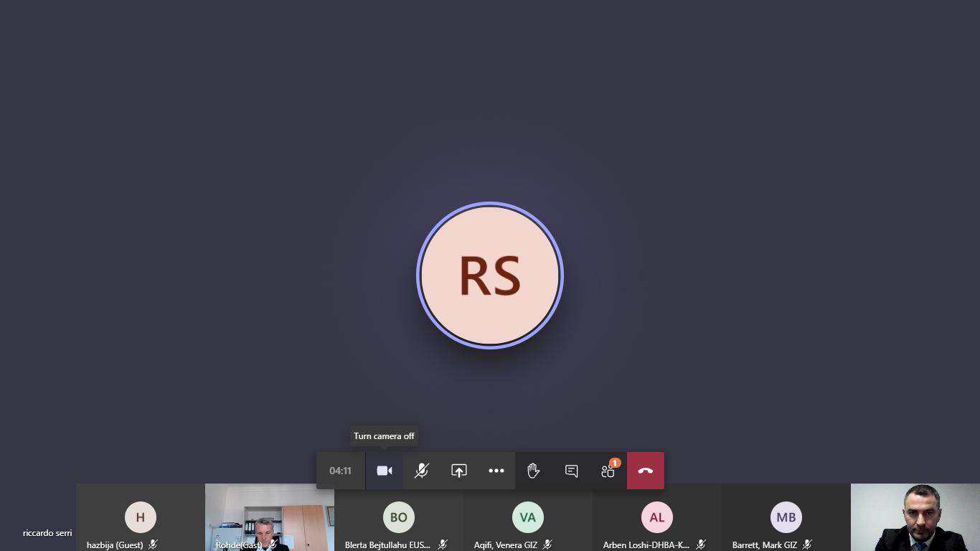The width and height of the screenshot is (980, 551).
Task: Unmute the microphone in the call toolbar
Action: point(422,471)
